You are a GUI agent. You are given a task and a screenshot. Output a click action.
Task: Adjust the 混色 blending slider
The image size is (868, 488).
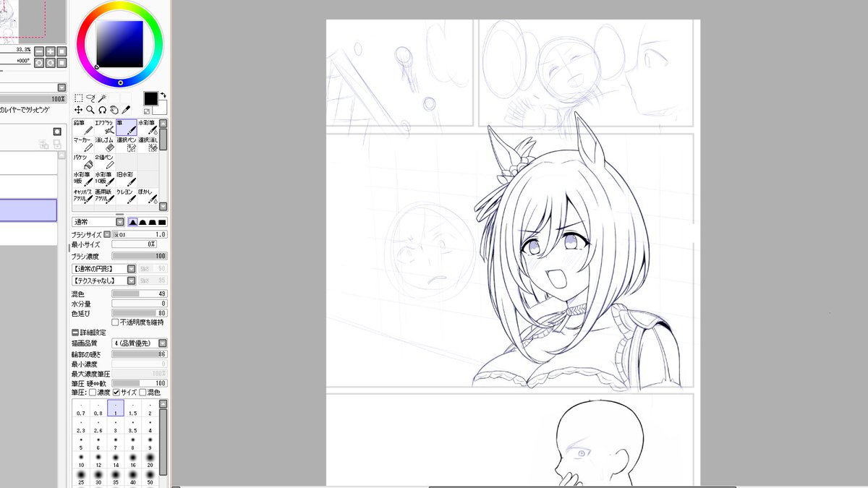pyautogui.click(x=140, y=294)
